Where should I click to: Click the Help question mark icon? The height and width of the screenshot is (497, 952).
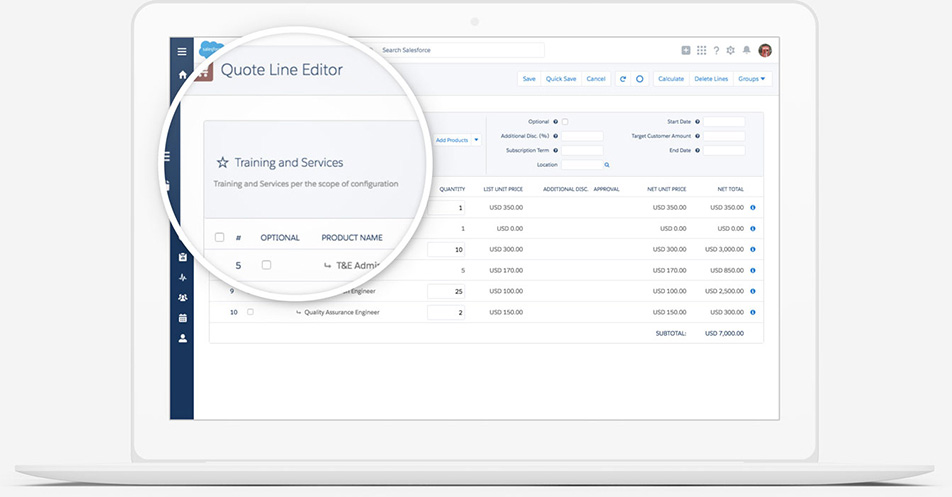pyautogui.click(x=716, y=51)
